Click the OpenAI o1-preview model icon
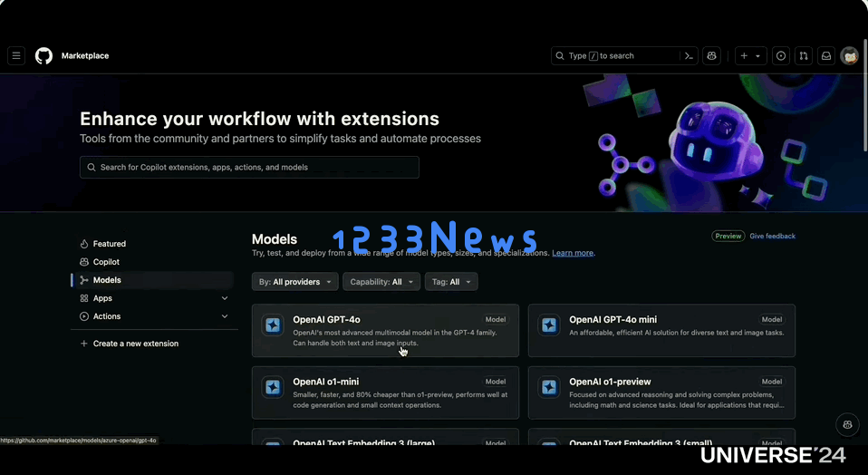Viewport: 868px width, 475px height. click(x=549, y=387)
